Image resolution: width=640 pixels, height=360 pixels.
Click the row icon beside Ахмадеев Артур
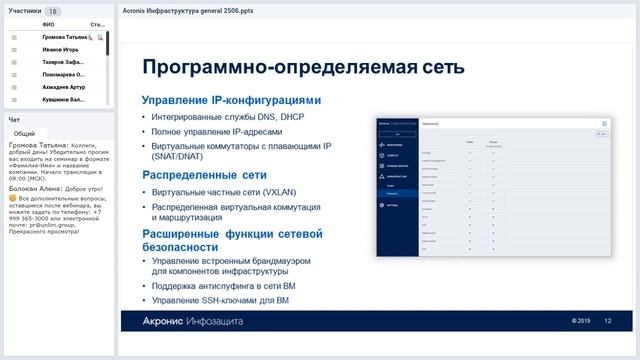click(14, 87)
